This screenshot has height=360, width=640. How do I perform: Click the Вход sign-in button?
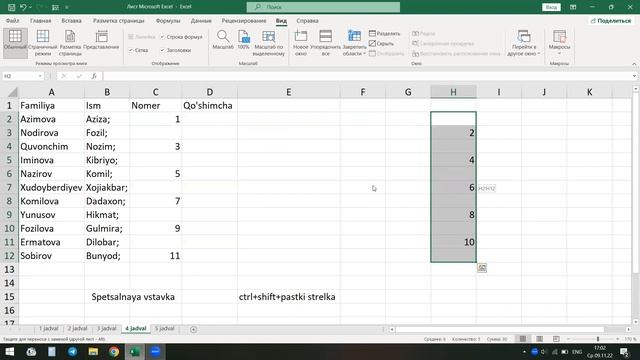551,7
